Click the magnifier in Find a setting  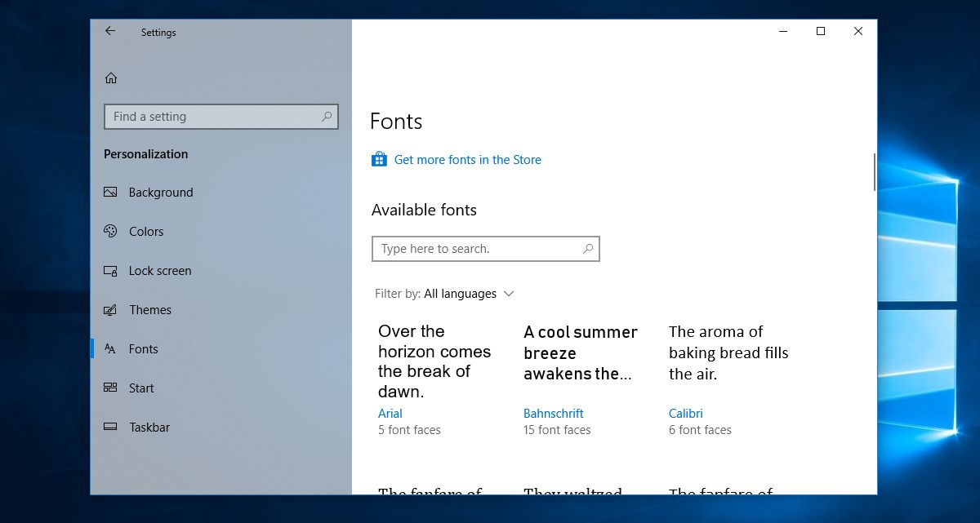point(327,117)
